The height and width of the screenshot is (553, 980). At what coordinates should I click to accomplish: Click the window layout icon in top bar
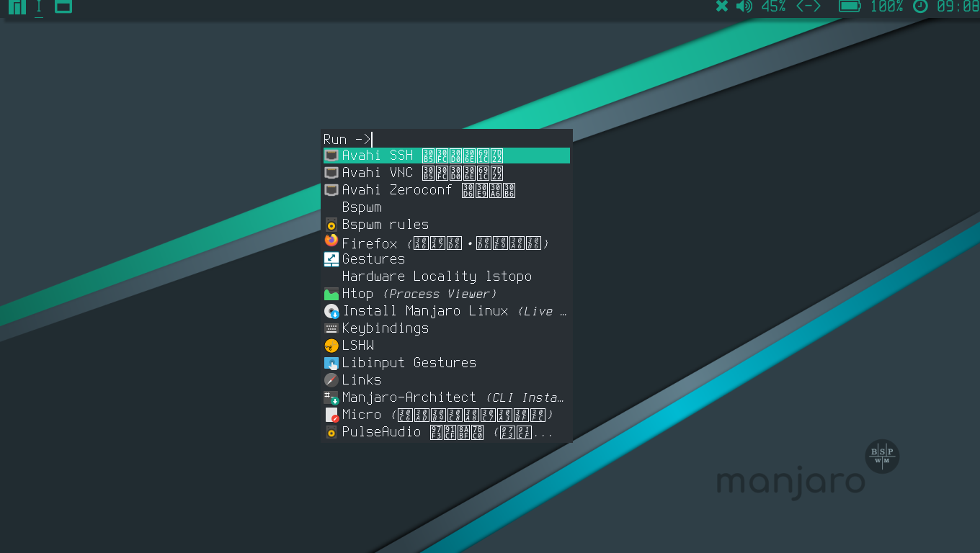(63, 6)
